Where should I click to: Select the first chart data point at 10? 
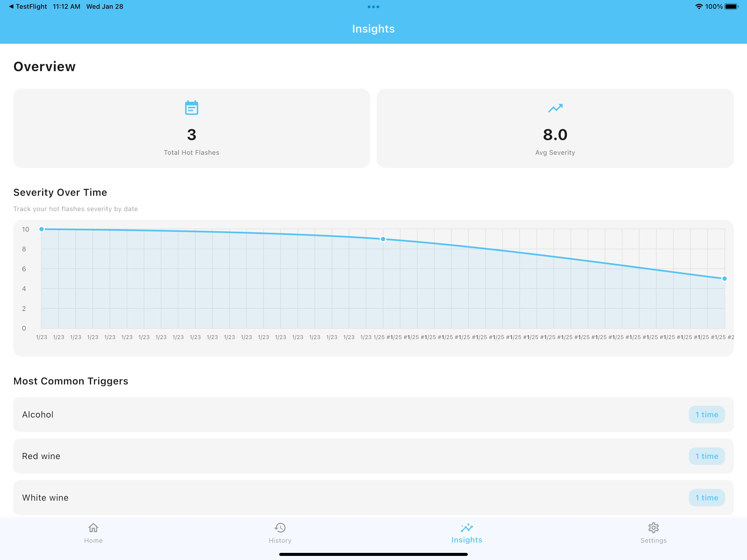click(42, 229)
